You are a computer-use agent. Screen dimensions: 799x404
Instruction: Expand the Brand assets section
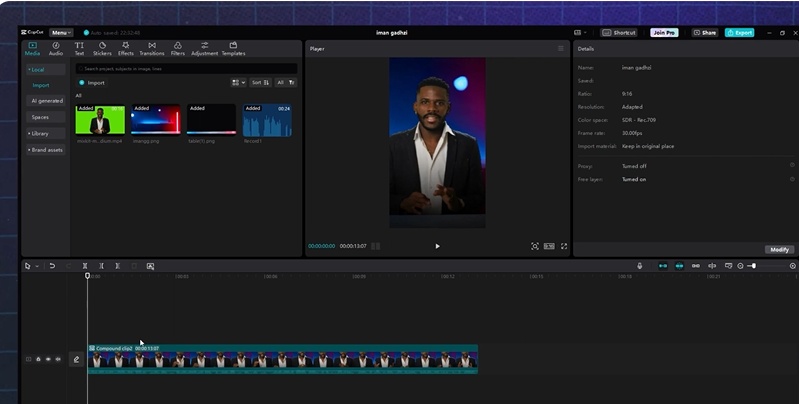point(45,150)
